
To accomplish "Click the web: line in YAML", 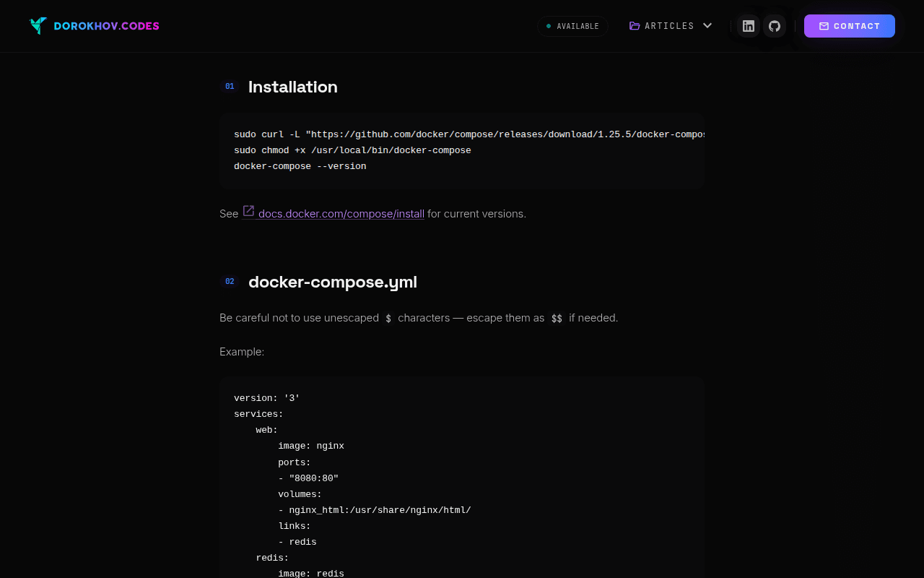I will pyautogui.click(x=267, y=430).
